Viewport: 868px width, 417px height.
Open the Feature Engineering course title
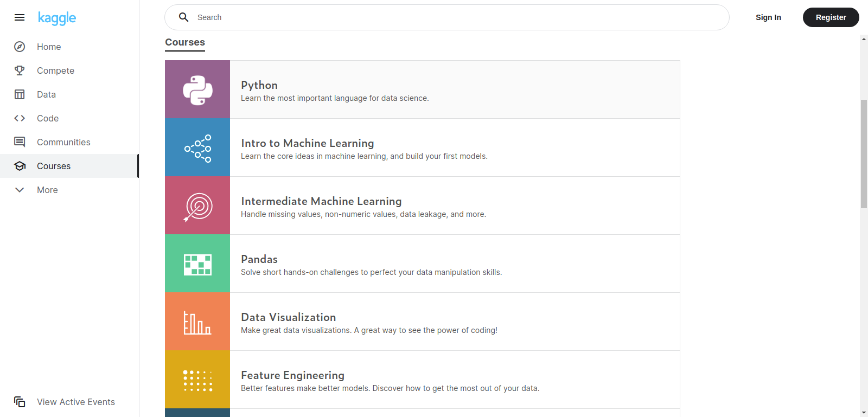point(293,375)
